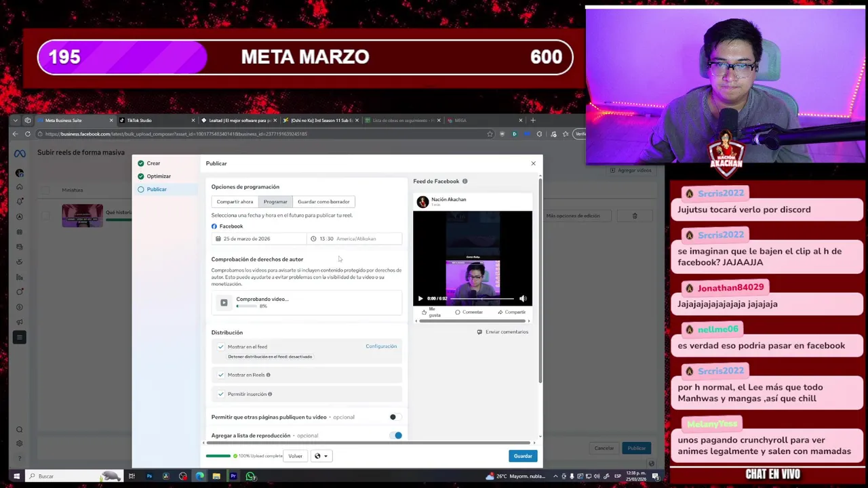Toggle Agregar a lista de reproducción switch

point(395,435)
